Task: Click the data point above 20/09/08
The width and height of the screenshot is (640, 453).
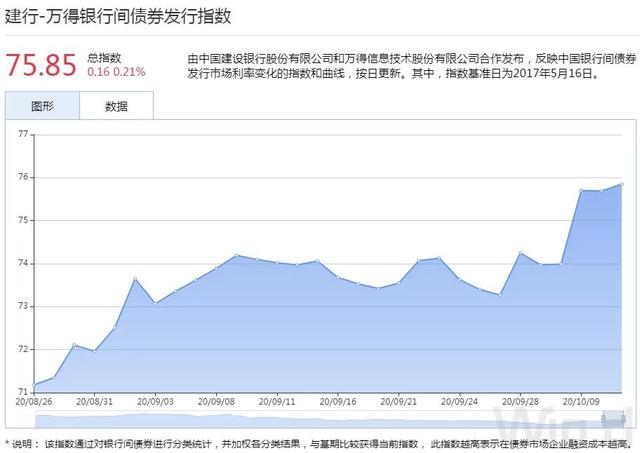Action: point(216,268)
